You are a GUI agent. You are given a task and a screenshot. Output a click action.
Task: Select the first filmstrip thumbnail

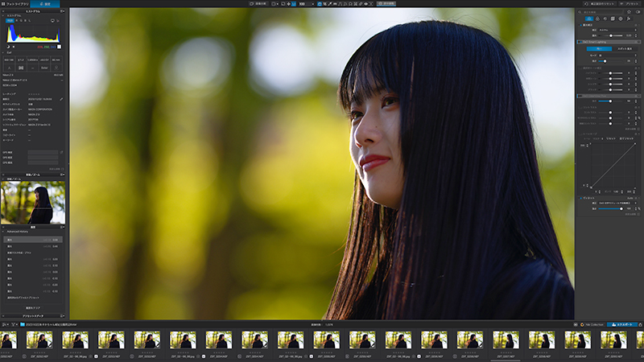coord(8,340)
